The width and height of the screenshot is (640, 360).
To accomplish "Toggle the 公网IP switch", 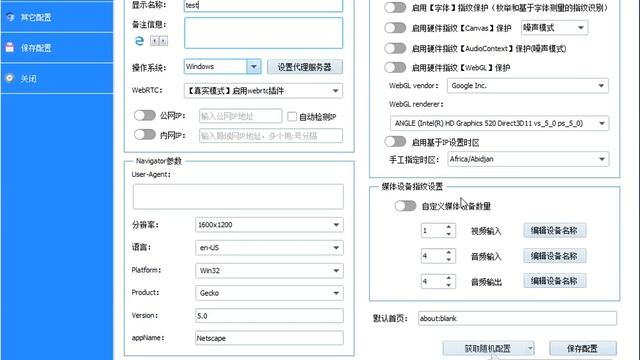I will click(144, 116).
